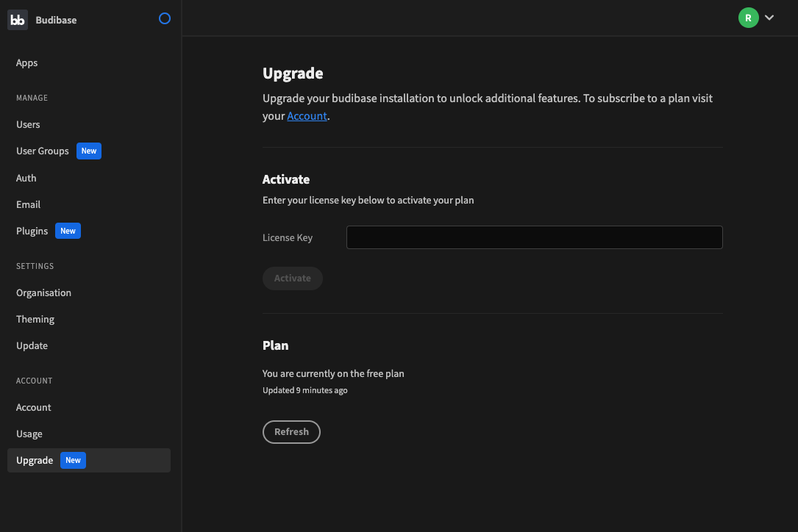Click the Refresh plan button
Screen dimensions: 798x532
291,432
